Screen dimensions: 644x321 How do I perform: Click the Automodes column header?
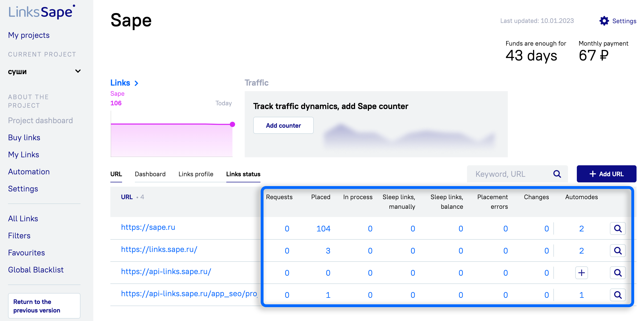582,197
